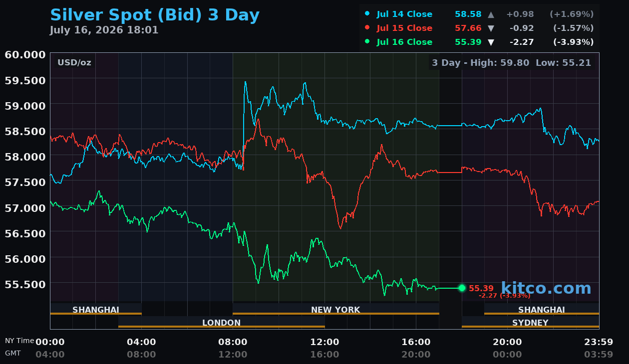Click the down triangle beside 55.39 in legend
This screenshot has width=629, height=364.
pyautogui.click(x=491, y=42)
